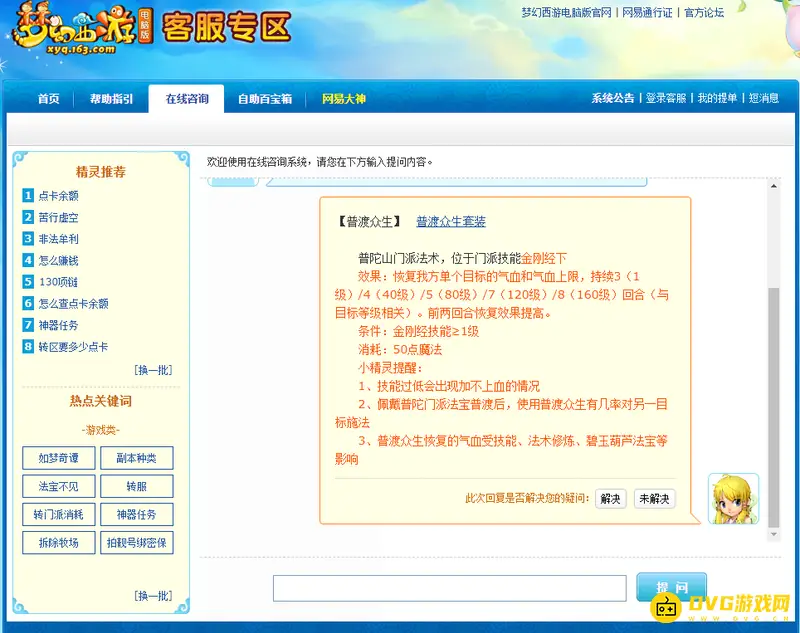Click the 登录客服 link

tap(666, 98)
